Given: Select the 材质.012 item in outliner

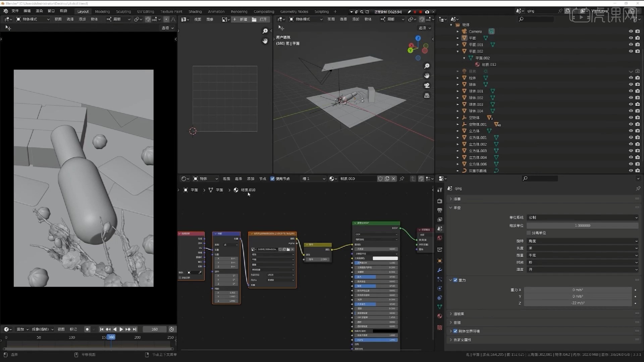Looking at the screenshot, I should tap(489, 65).
